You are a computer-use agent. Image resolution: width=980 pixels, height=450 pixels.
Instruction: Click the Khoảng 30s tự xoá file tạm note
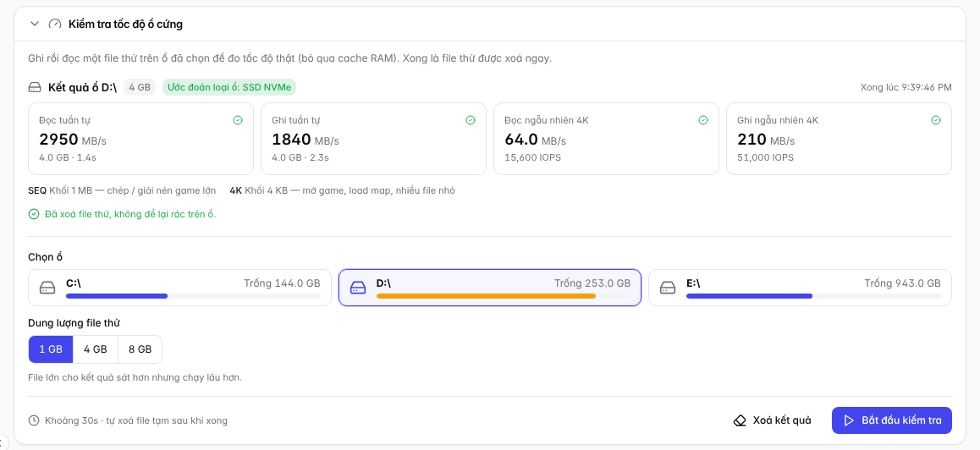point(136,420)
